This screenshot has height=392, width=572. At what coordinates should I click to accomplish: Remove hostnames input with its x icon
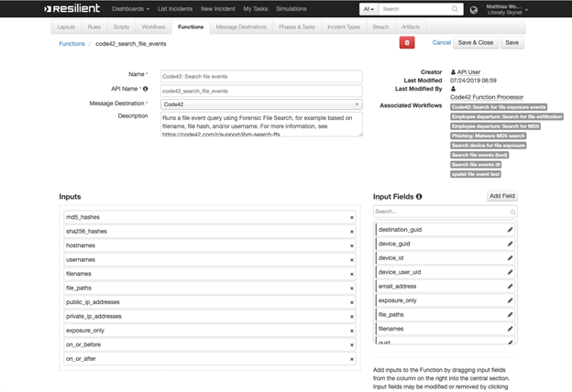click(x=352, y=245)
